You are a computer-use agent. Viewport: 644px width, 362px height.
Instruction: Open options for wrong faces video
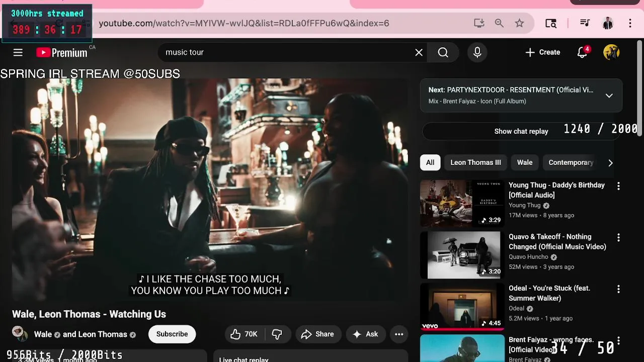pos(618,340)
